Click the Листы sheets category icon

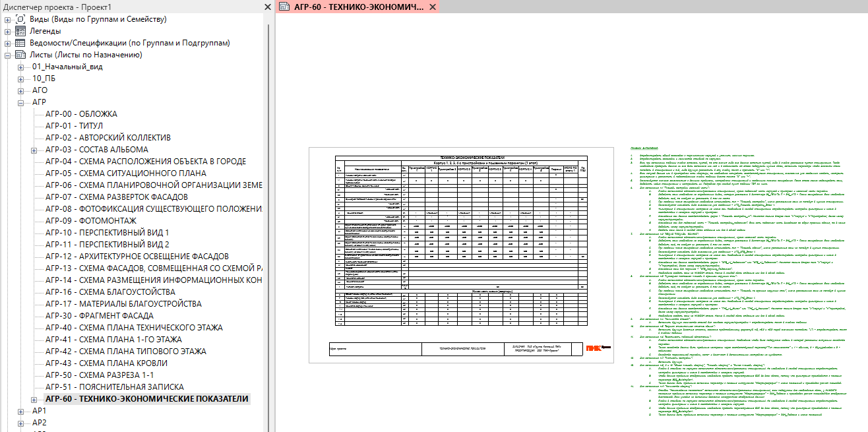[20, 55]
